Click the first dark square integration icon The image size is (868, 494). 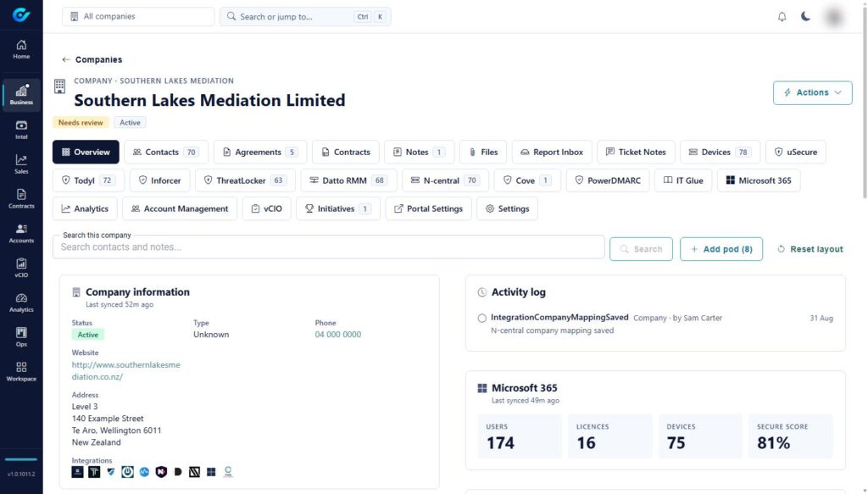click(x=77, y=472)
